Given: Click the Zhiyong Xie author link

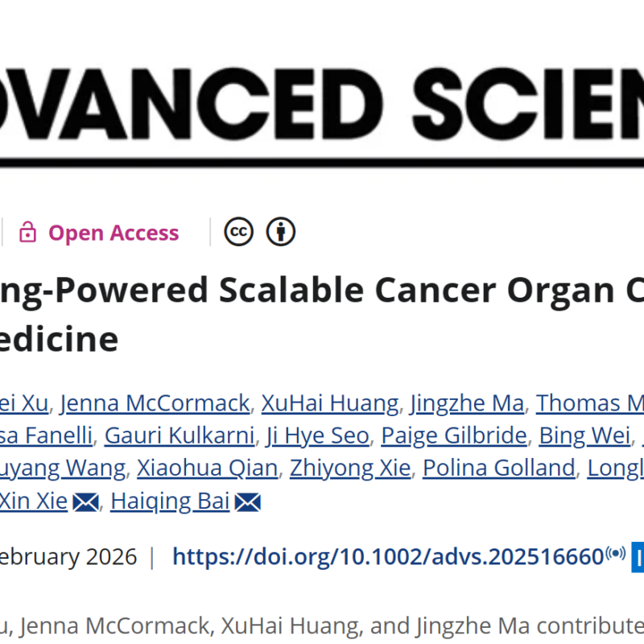Looking at the screenshot, I should click(x=350, y=468).
